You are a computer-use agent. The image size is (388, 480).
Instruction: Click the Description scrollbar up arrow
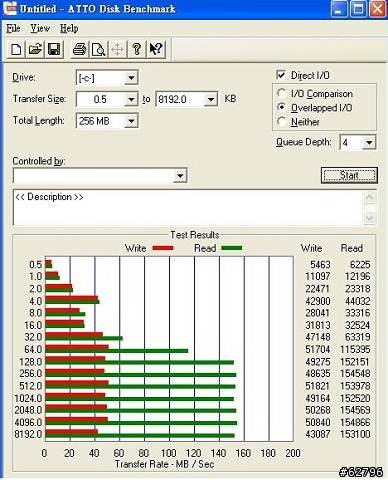pos(369,197)
